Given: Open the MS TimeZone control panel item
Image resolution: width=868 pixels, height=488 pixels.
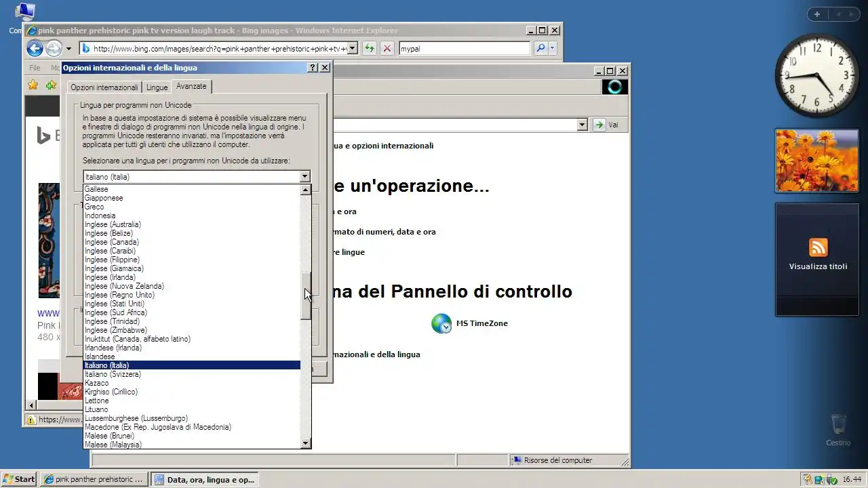Looking at the screenshot, I should pos(469,324).
